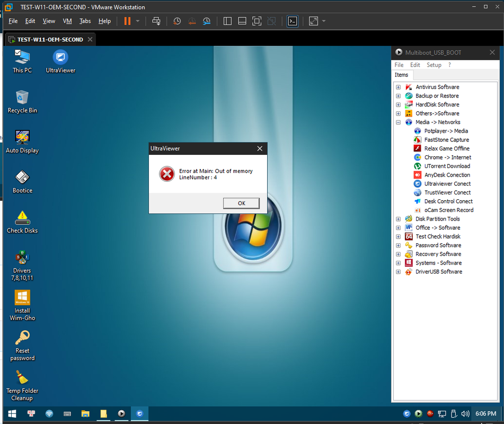Open the Multiboot_USB_BOOT Edit menu
The height and width of the screenshot is (424, 504).
pyautogui.click(x=415, y=65)
